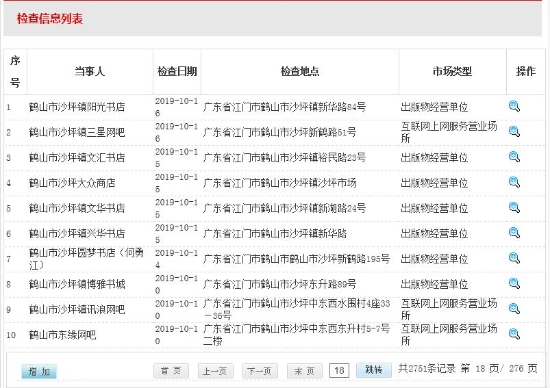Viewport: 550px width, 388px height.
Task: Go to first page with 首页
Action: (x=171, y=371)
